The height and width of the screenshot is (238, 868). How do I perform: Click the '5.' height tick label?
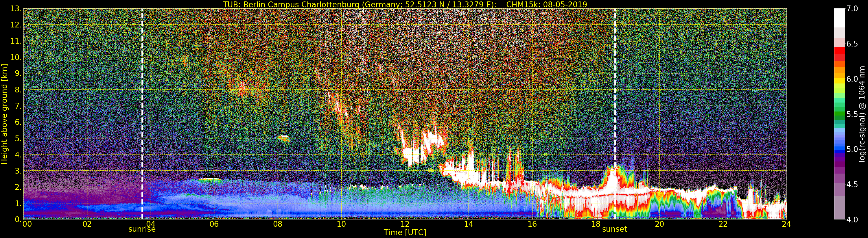click(18, 138)
